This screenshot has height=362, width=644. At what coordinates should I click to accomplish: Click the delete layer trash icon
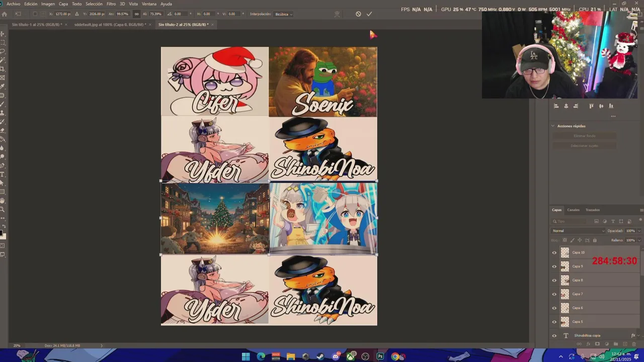(x=634, y=344)
